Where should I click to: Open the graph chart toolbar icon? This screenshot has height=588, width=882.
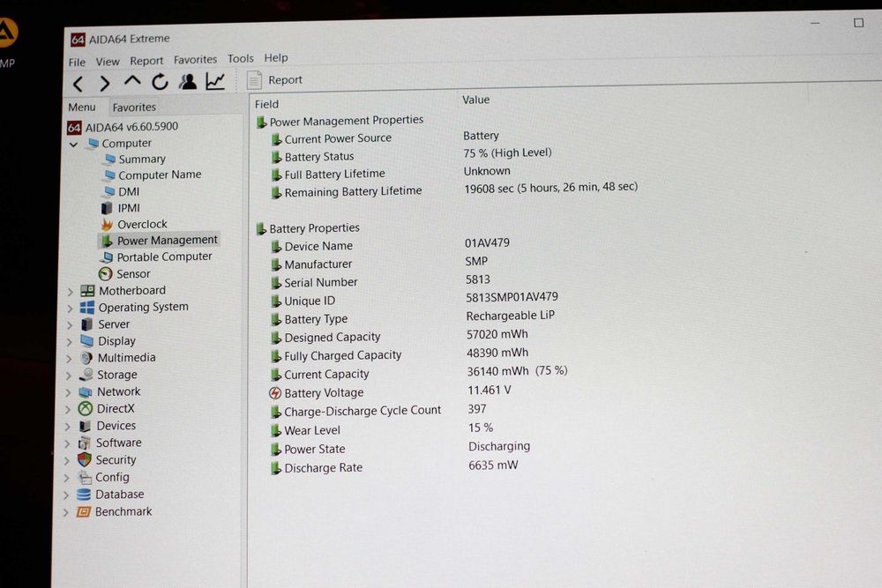pyautogui.click(x=215, y=81)
